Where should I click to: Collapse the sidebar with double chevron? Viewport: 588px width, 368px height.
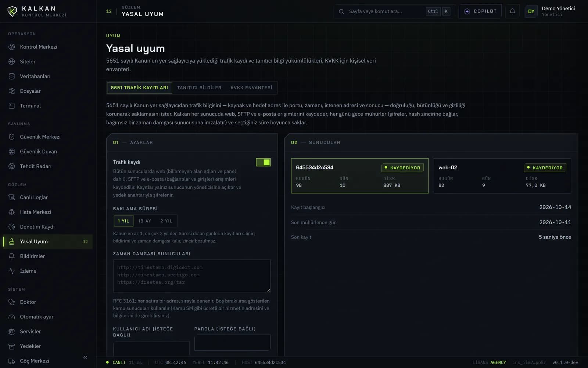pyautogui.click(x=85, y=357)
